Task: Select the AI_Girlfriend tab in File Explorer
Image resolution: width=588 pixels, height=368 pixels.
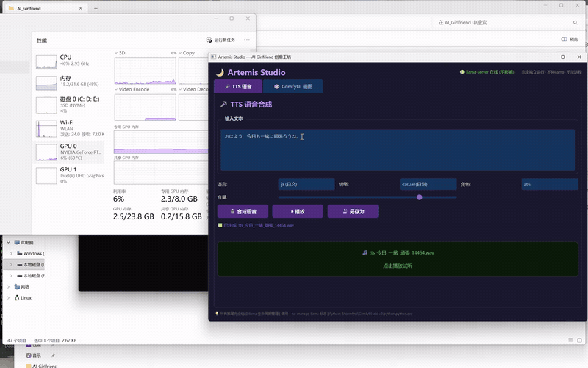Action: [x=45, y=8]
